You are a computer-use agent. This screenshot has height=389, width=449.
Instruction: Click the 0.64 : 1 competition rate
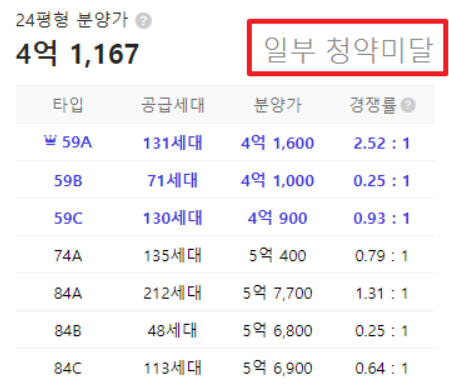[381, 369]
